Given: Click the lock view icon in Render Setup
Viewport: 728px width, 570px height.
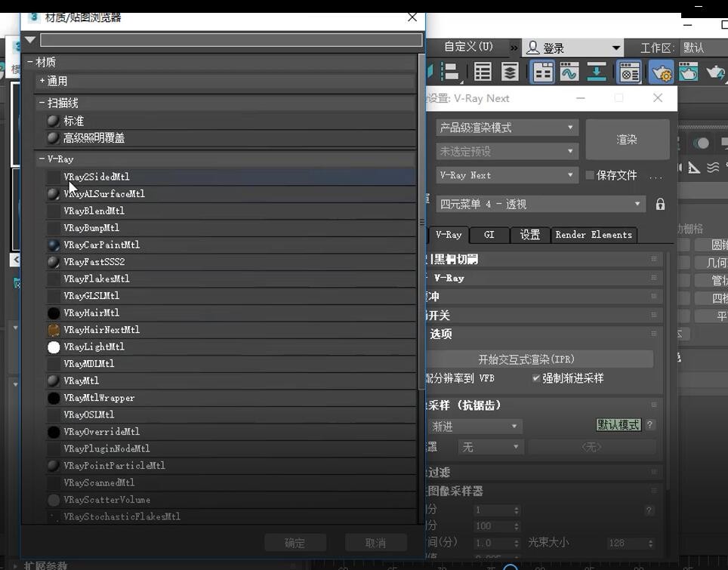Looking at the screenshot, I should (x=660, y=205).
